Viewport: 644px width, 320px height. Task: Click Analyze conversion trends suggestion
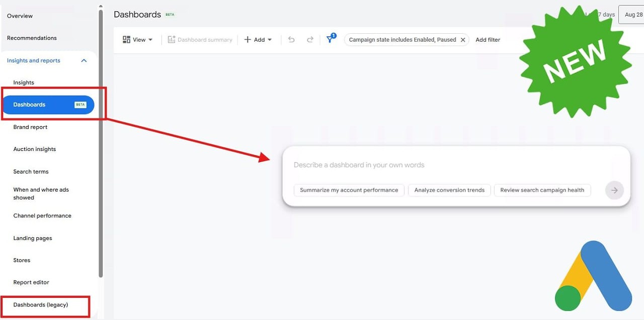449,190
